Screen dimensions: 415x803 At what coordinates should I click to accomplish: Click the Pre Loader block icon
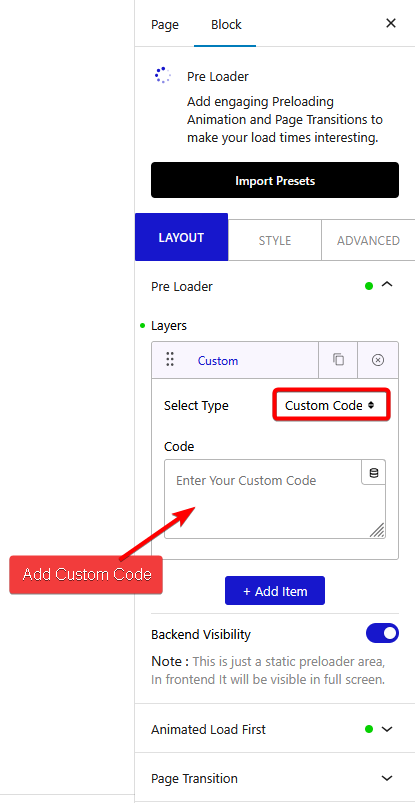click(163, 75)
